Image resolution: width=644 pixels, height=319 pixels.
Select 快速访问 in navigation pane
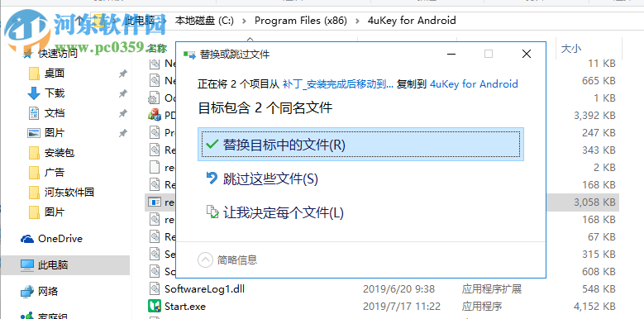58,53
